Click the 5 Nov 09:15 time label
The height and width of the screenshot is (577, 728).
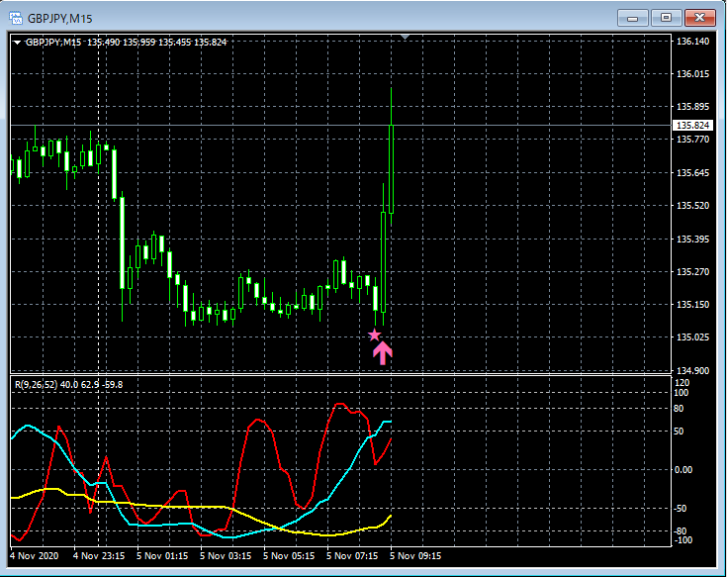coord(415,555)
